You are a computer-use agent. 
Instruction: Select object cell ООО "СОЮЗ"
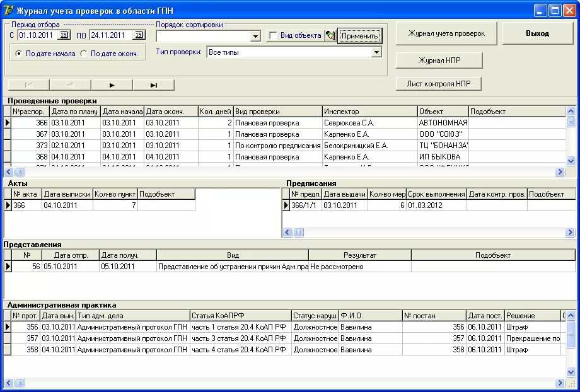pos(443,134)
